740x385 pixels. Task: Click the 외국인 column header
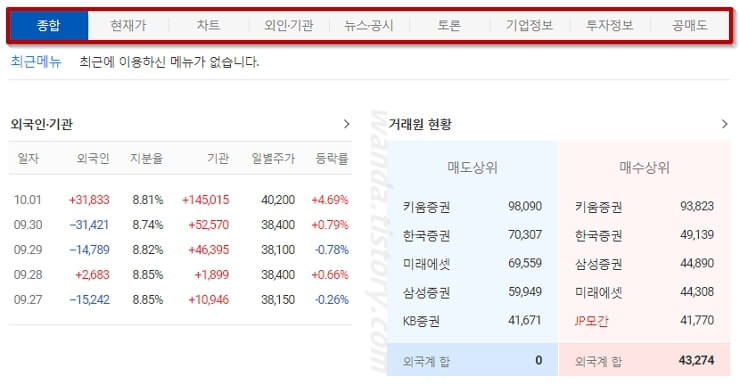click(x=93, y=159)
